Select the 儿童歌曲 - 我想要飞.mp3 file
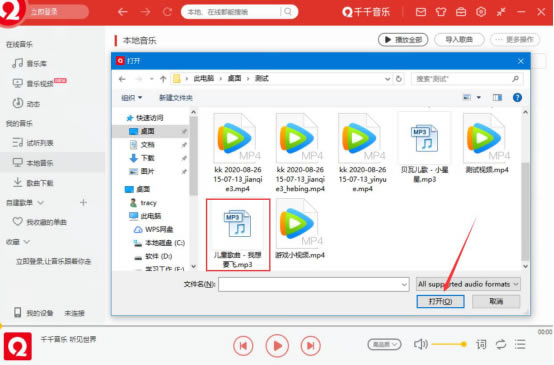Screen dimensions: 554x365 pyautogui.click(x=238, y=235)
